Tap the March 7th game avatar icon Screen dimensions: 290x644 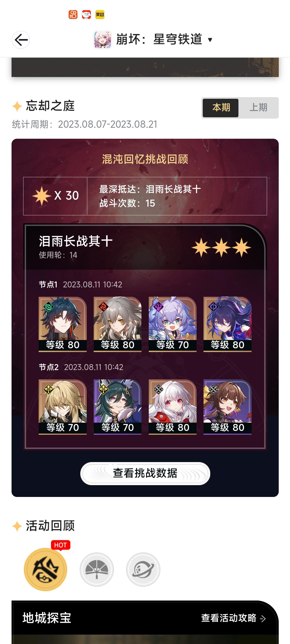coord(102,40)
